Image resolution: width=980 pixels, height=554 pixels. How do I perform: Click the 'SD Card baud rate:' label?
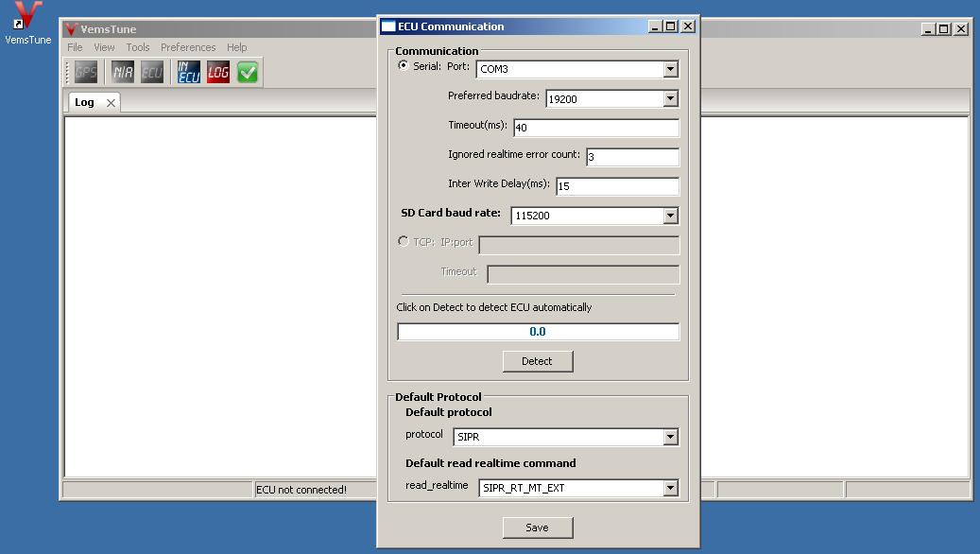tap(451, 214)
